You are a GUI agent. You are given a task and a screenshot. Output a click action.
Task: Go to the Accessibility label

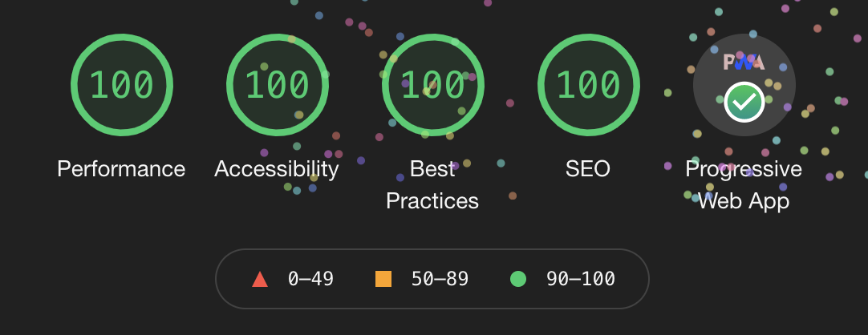[277, 168]
